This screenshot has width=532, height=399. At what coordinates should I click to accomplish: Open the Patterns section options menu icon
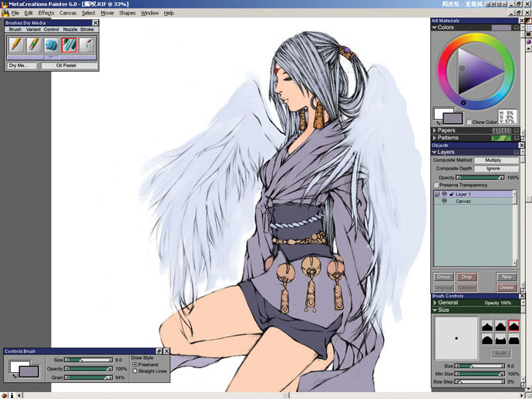click(517, 138)
